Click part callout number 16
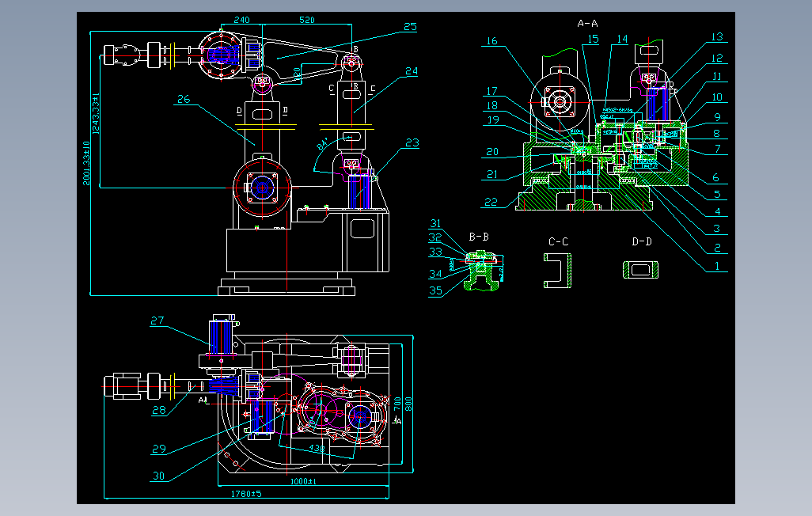The image size is (812, 516). click(492, 40)
